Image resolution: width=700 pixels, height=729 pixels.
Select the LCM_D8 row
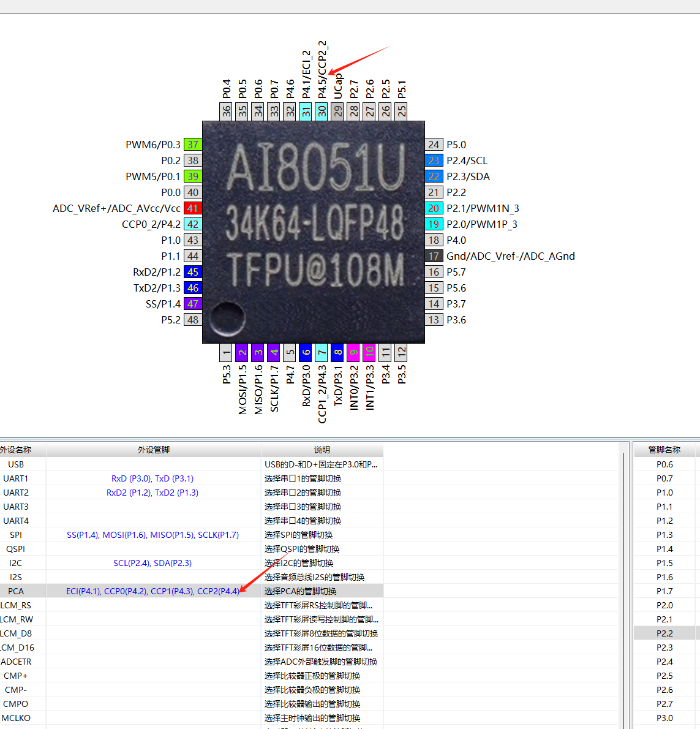(x=192, y=633)
